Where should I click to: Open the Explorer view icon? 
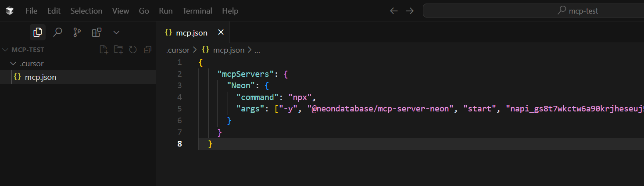click(x=38, y=32)
